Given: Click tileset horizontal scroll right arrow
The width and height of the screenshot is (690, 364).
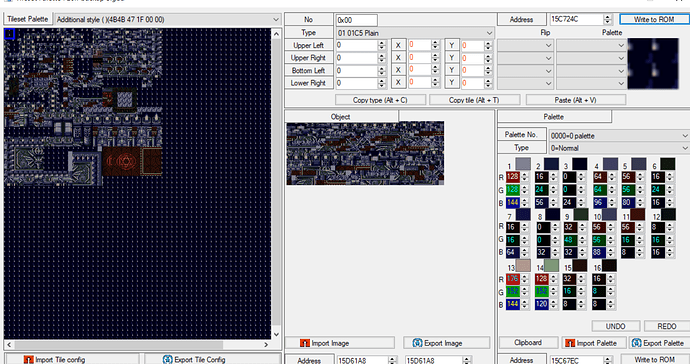Looking at the screenshot, I should [x=266, y=345].
